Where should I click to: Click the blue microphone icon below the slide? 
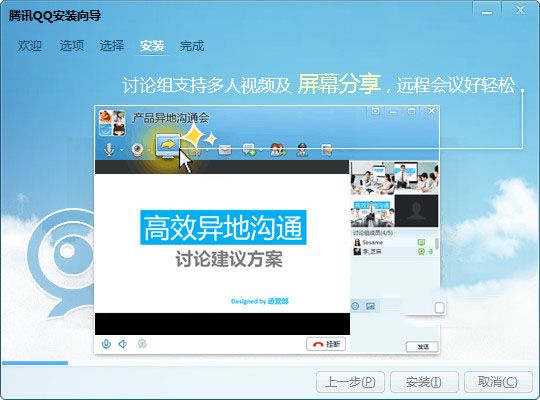click(x=106, y=344)
